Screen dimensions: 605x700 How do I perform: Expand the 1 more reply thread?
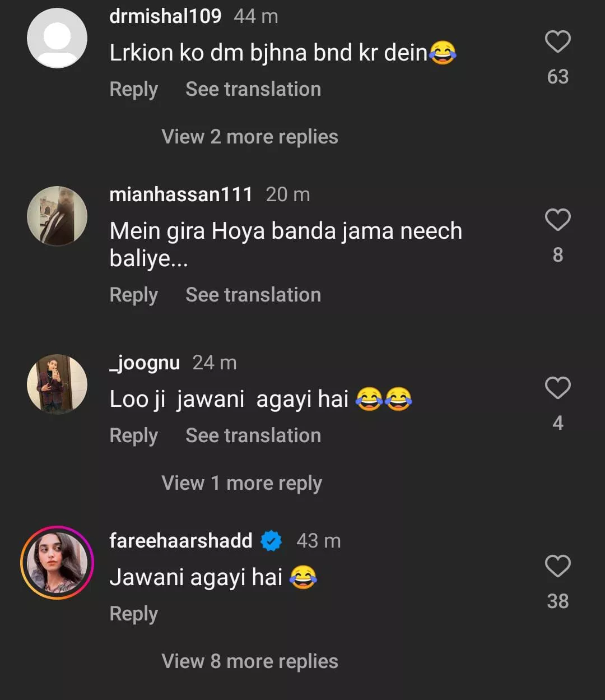(241, 483)
